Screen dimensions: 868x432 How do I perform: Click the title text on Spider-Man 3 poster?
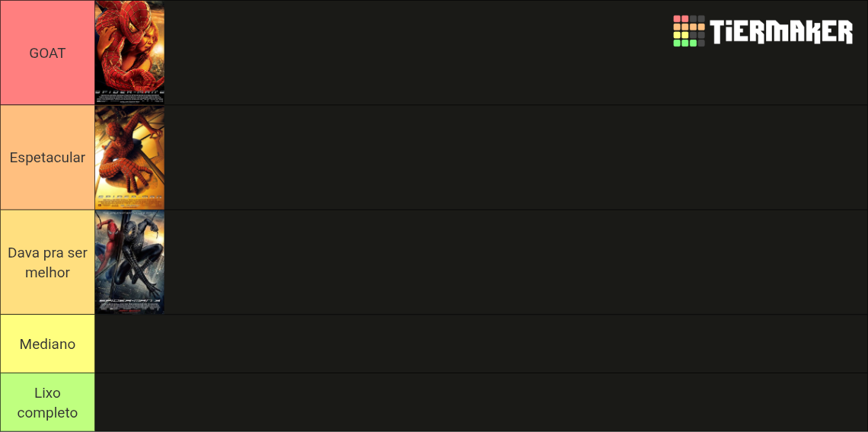pyautogui.click(x=129, y=301)
